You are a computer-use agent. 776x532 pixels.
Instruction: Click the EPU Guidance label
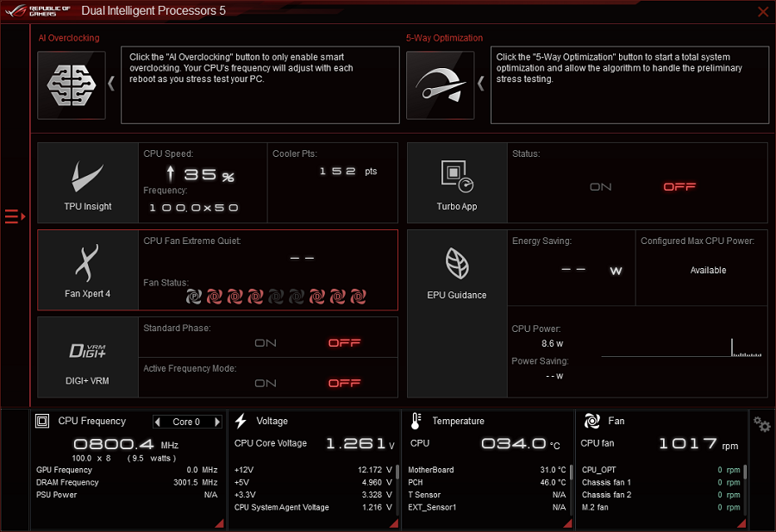(x=457, y=296)
